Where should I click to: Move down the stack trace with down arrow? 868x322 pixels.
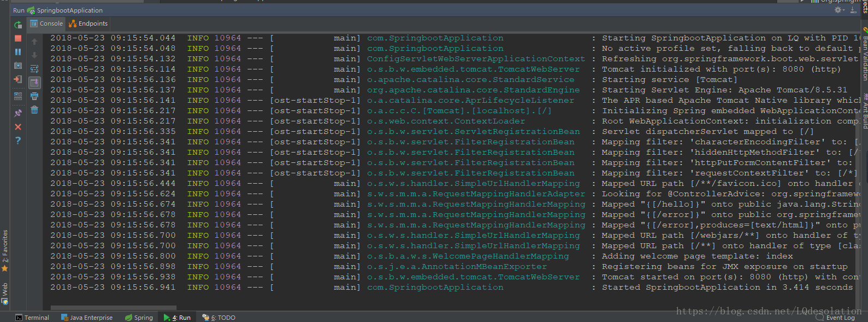pos(34,55)
